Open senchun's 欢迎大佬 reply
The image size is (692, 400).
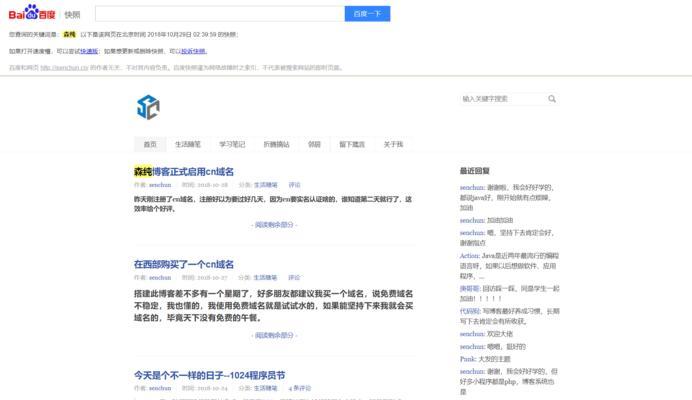tap(486, 334)
